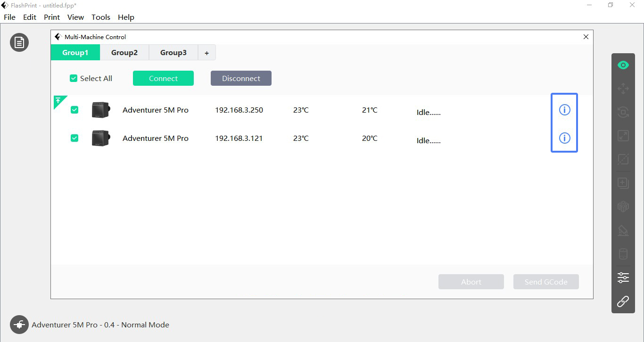Viewport: 644px width, 342px height.
Task: Click Adventurer 5M Pro name in first row
Action: point(156,110)
